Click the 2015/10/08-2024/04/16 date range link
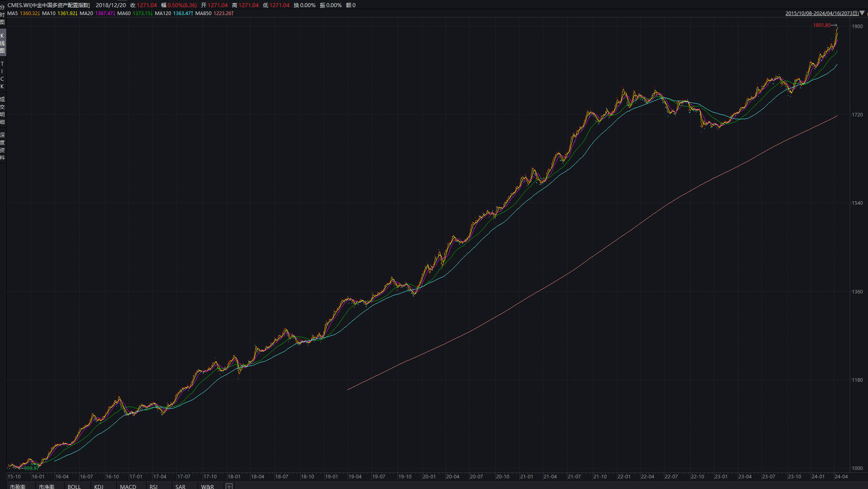This screenshot has width=868, height=489. (x=822, y=13)
